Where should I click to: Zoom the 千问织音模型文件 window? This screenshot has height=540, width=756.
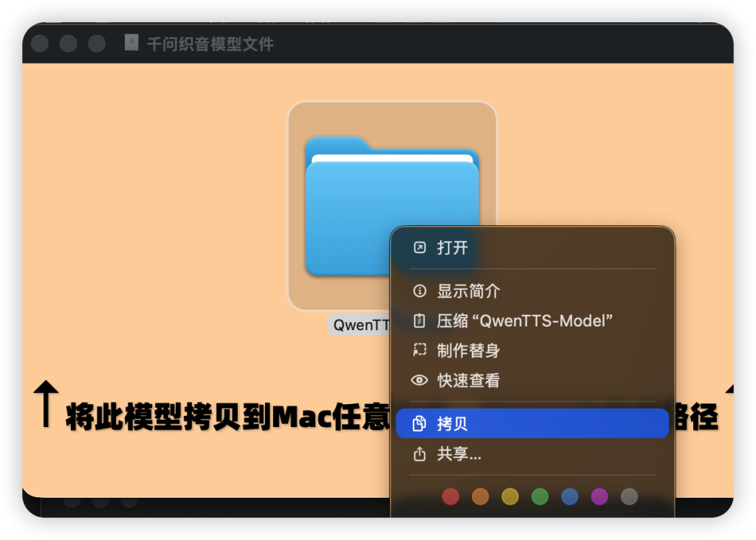pyautogui.click(x=97, y=44)
